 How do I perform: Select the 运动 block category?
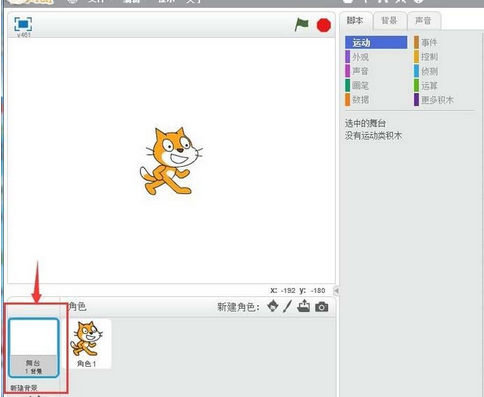[376, 43]
